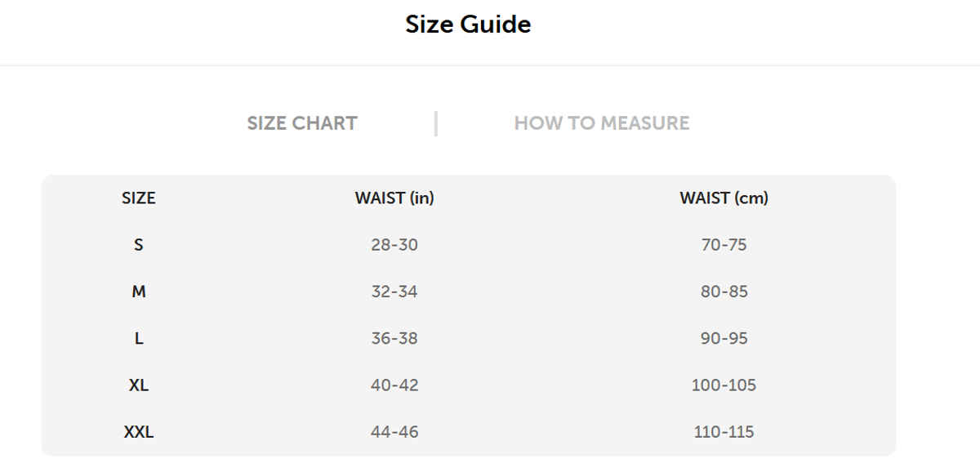Click the 40-42 inch waist value
This screenshot has height=472, width=980.
click(x=394, y=385)
